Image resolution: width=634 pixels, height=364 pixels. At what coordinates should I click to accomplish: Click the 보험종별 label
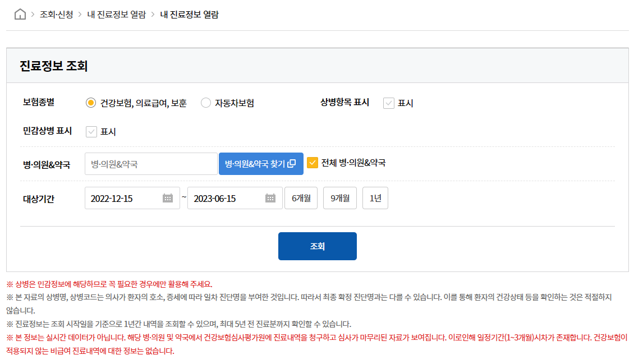39,102
